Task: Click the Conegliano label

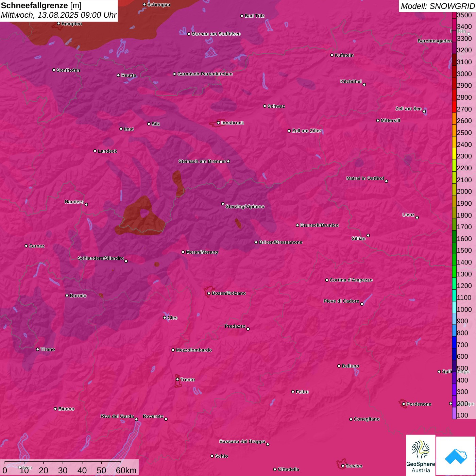Action: tap(367, 419)
